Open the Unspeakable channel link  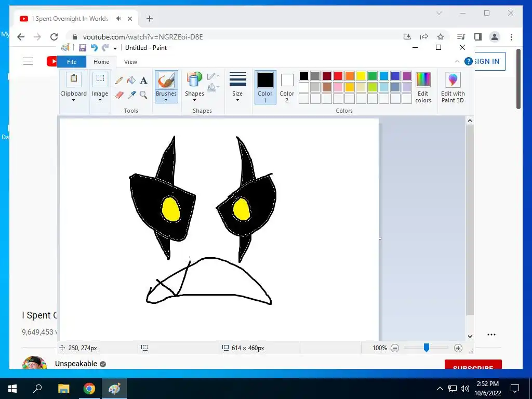pos(76,364)
